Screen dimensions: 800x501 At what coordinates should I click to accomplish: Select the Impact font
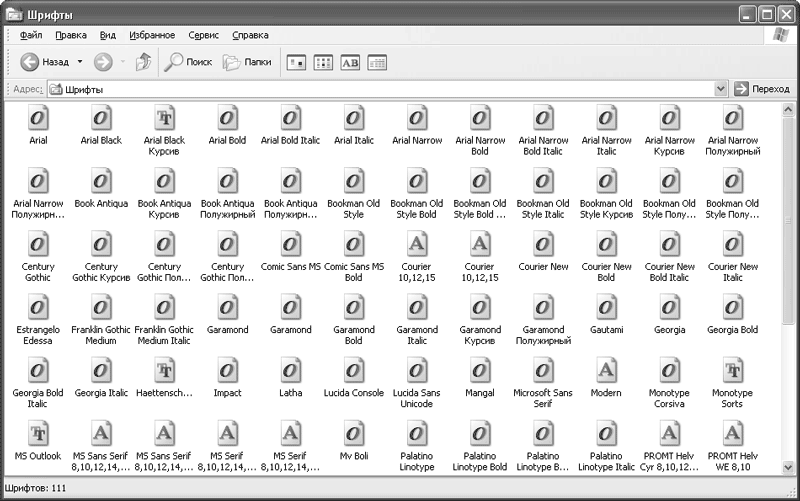227,379
